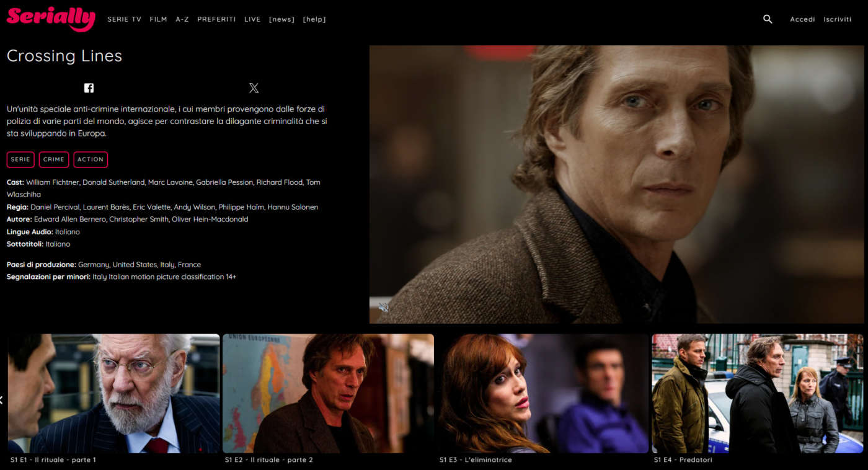868x470 pixels.
Task: Click the Iscriviti sign-up link
Action: click(x=838, y=19)
